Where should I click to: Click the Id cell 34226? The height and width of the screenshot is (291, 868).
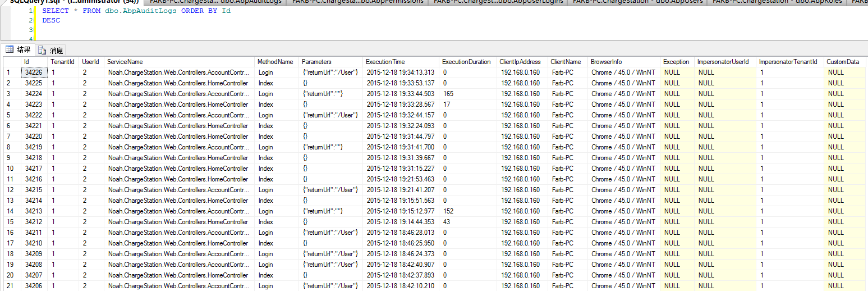(x=34, y=72)
